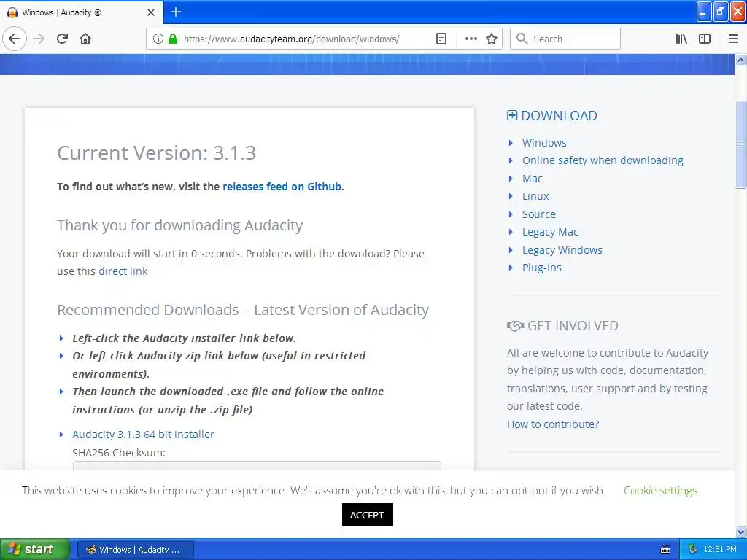
Task: Show site information icon in address bar
Action: 158,39
